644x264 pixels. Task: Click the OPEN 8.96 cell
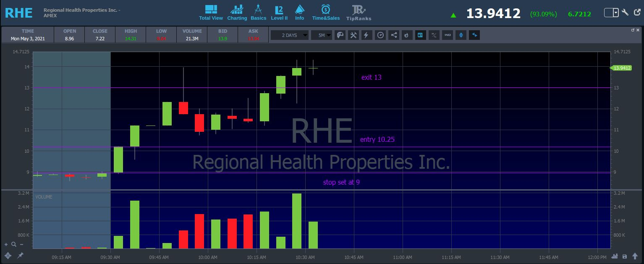pos(70,35)
